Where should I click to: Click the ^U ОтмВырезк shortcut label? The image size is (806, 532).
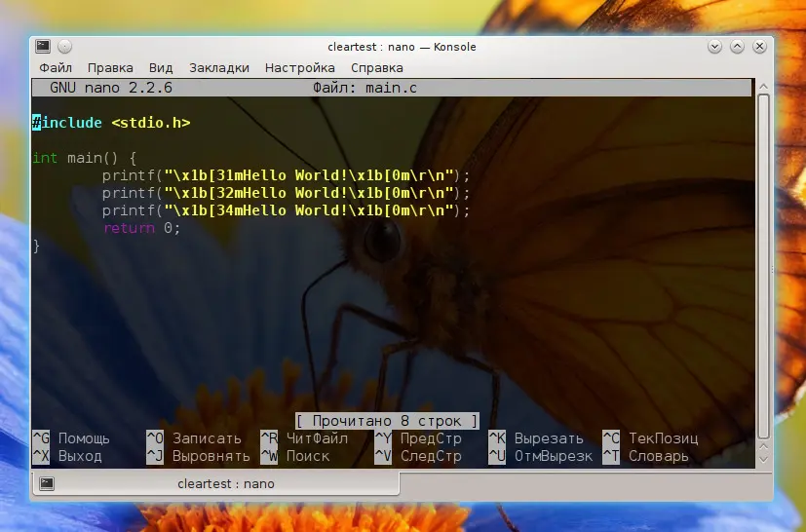(x=540, y=456)
